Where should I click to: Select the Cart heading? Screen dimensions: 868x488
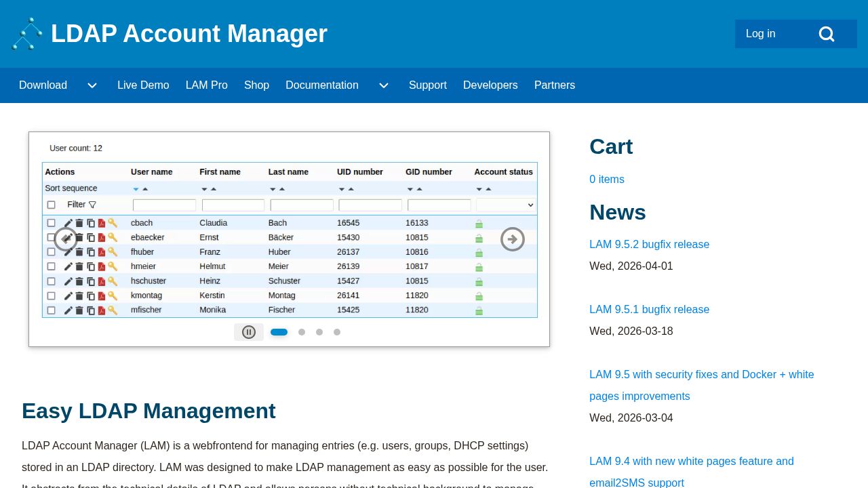click(611, 147)
